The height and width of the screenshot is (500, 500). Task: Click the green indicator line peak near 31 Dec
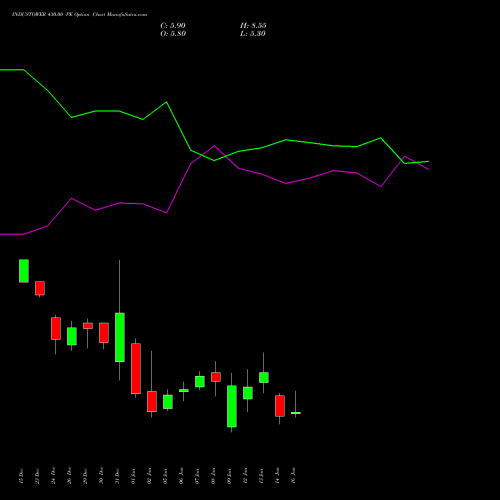pyautogui.click(x=166, y=102)
